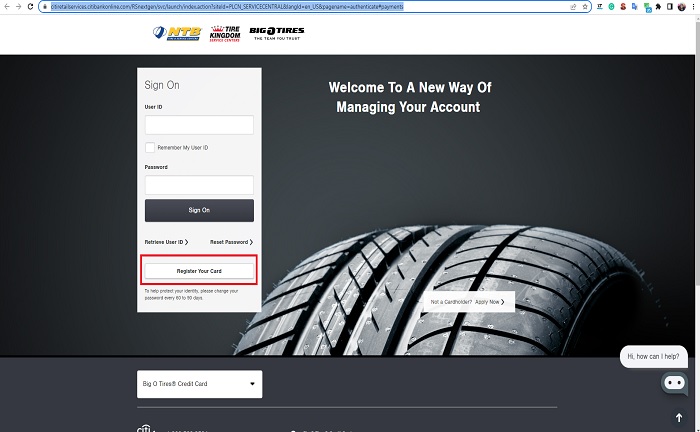The width and height of the screenshot is (700, 432).
Task: Select the URL in the address bar
Action: (x=227, y=7)
